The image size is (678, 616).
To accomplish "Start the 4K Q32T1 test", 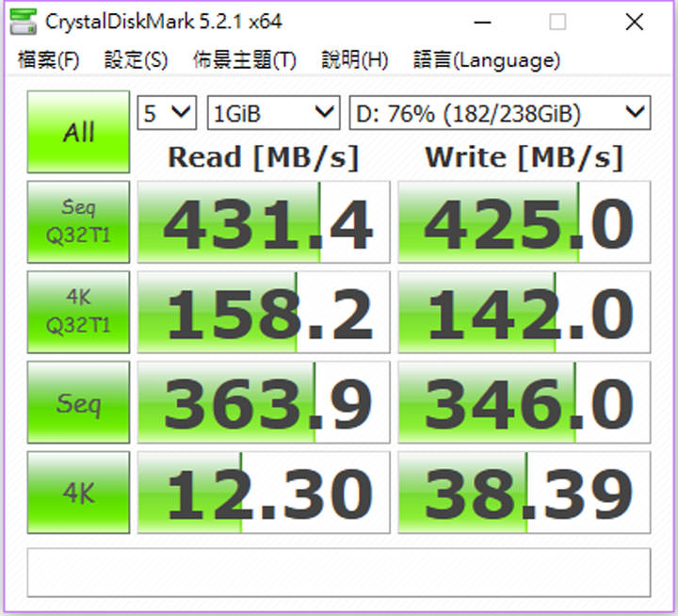I will pos(78,312).
